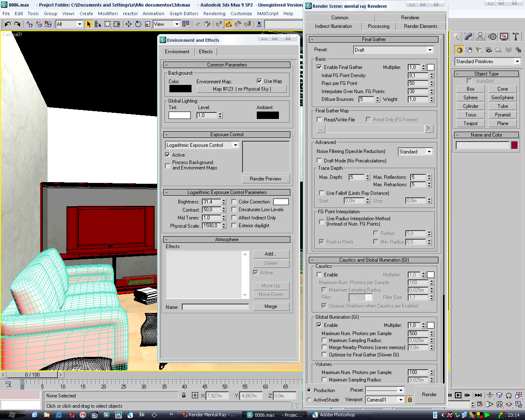Switch to Indirect Illumination tab
This screenshot has width=525, height=420.
point(333,26)
